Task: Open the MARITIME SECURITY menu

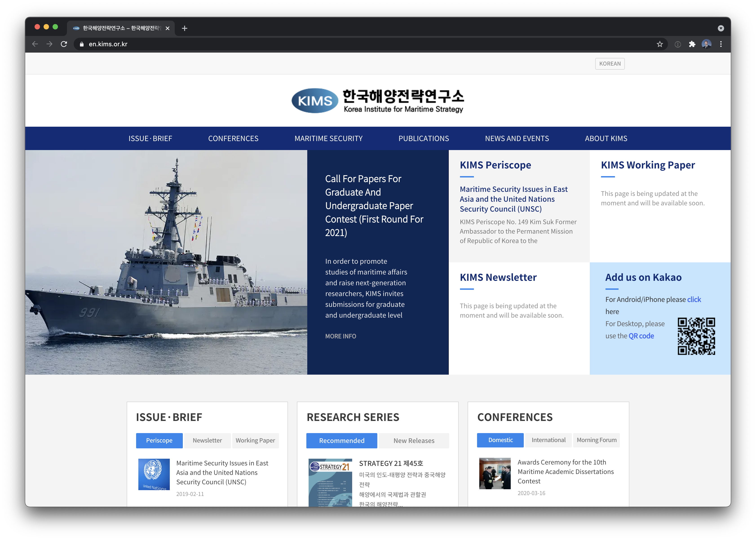Action: click(x=328, y=139)
